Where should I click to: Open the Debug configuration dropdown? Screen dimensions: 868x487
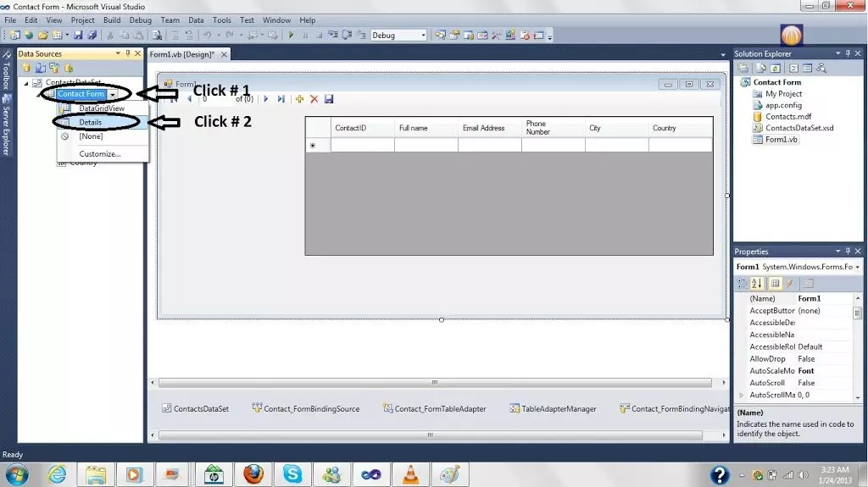[423, 35]
